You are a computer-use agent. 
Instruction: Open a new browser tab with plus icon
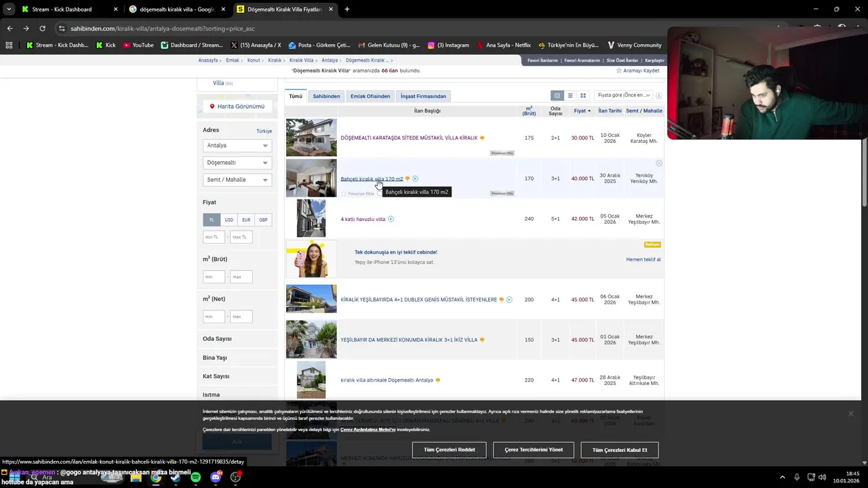pyautogui.click(x=347, y=9)
